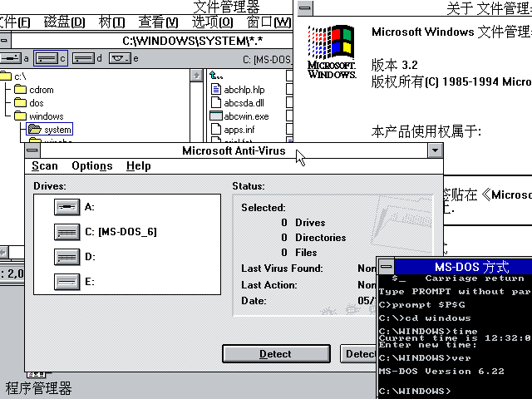Open the Scan menu
This screenshot has width=532, height=399.
pyautogui.click(x=45, y=166)
